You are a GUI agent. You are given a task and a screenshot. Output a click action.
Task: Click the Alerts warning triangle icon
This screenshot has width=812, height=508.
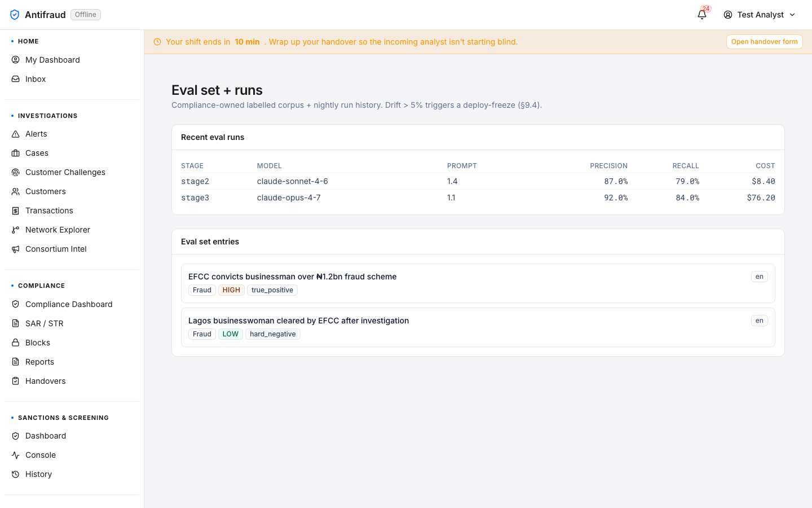(x=16, y=134)
